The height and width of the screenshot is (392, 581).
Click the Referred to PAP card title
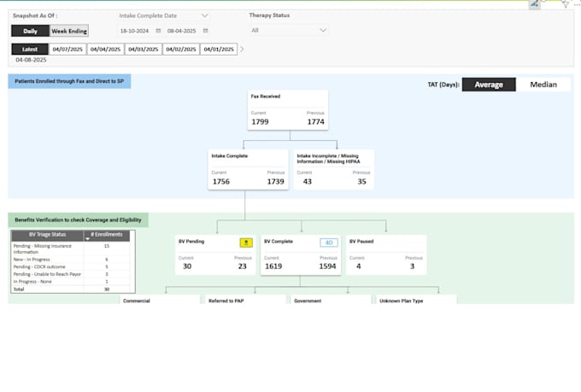click(226, 301)
